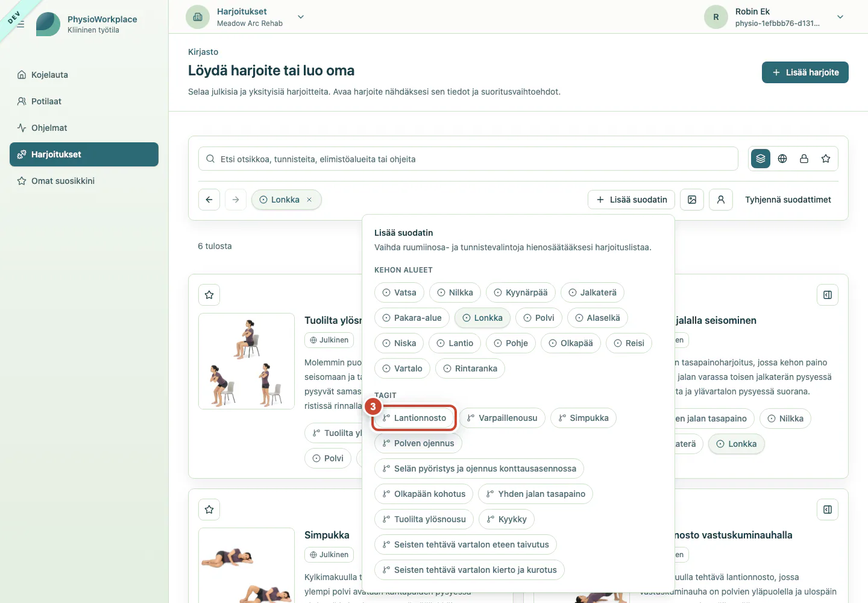Open the Lisää suodatin filter dropdown
Viewport: 868px width, 603px height.
pyautogui.click(x=631, y=200)
